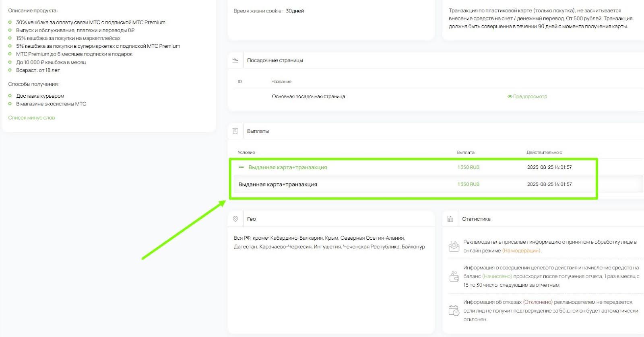Open Предпросмотр for the main landing page
The width and height of the screenshot is (644, 337).
530,97
